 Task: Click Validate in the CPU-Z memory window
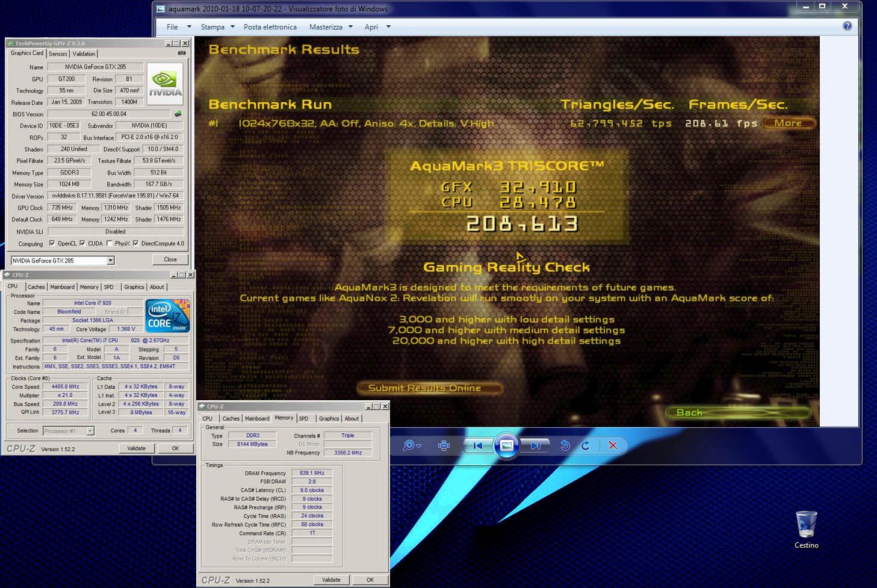331,580
